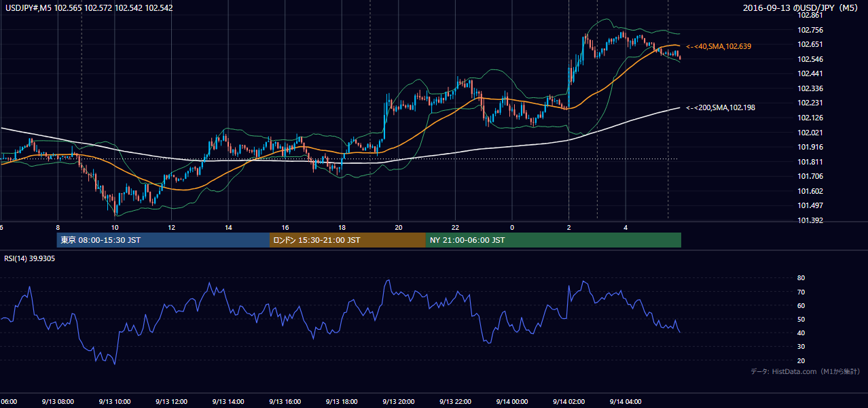
Task: Click the '9/14 00:00' bottom time label
Action: coord(512,401)
